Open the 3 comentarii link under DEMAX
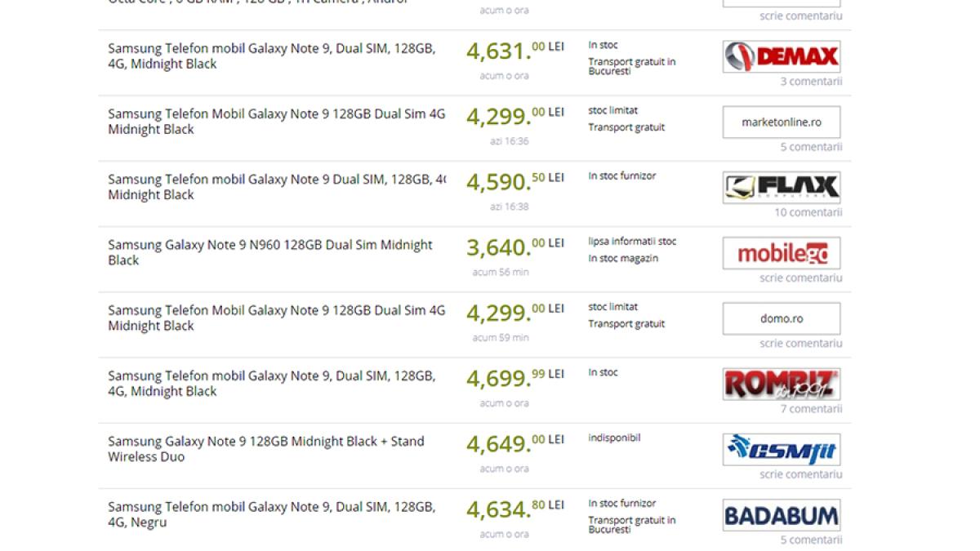Screen dimensions: 980x551 coord(810,82)
